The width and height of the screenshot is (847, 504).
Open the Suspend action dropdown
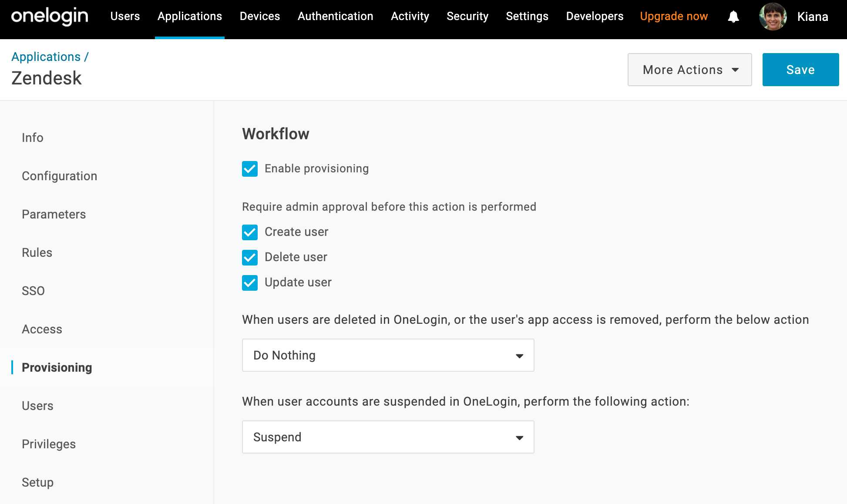pyautogui.click(x=387, y=437)
